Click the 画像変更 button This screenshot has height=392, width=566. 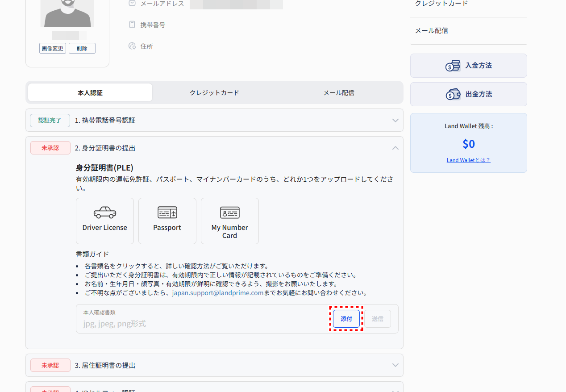tap(53, 48)
